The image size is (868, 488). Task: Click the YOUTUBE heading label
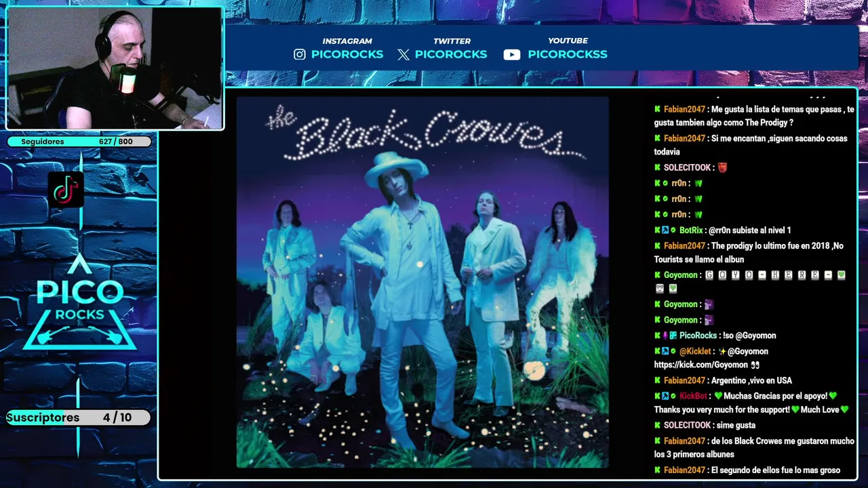(x=568, y=41)
